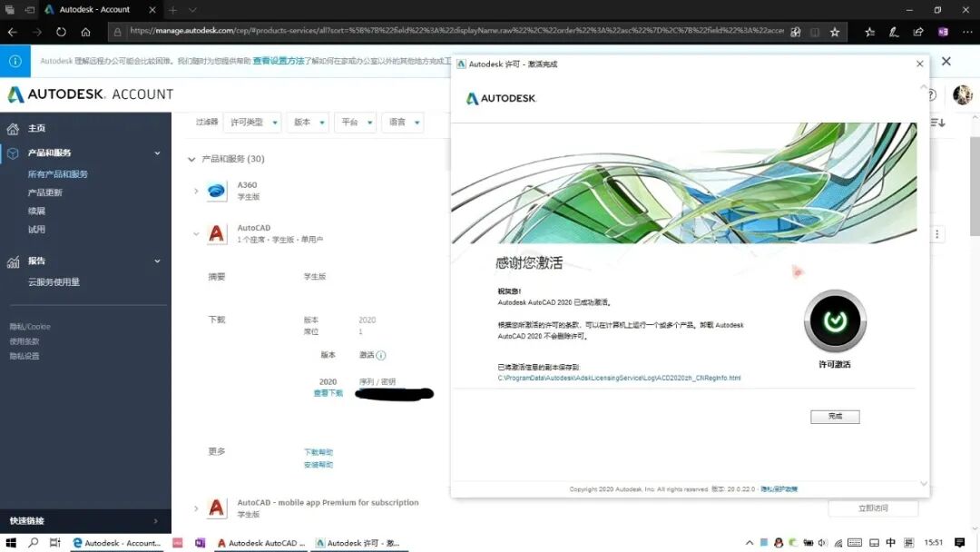Click 查看设置方法 link in banner
This screenshot has height=552, width=980.
pyautogui.click(x=279, y=61)
